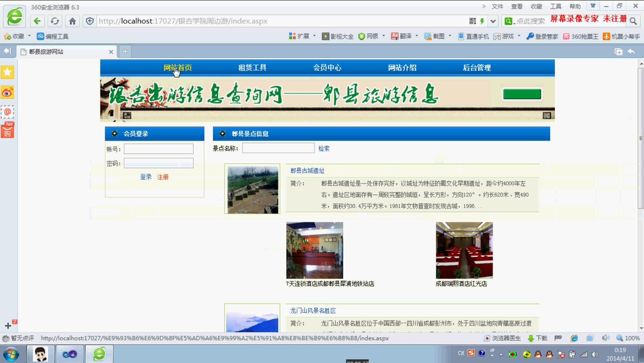Image resolution: width=644 pixels, height=363 pixels.
Task: Open the 收藏 menu in title bar
Action: (x=536, y=6)
